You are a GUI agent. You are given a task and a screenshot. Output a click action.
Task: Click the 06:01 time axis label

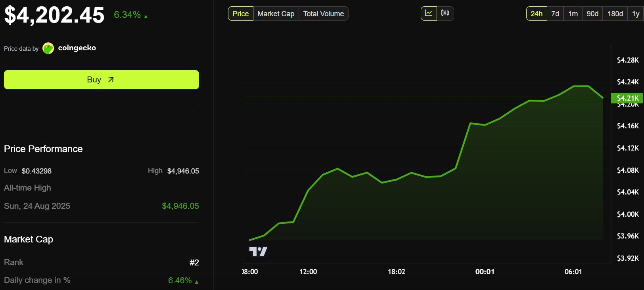573,272
